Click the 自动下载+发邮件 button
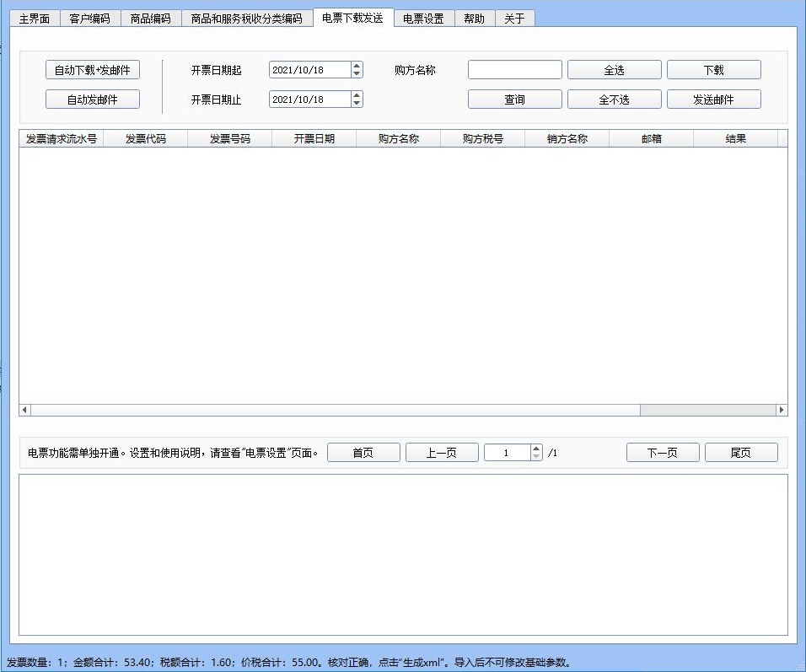The image size is (806, 672). coord(92,70)
